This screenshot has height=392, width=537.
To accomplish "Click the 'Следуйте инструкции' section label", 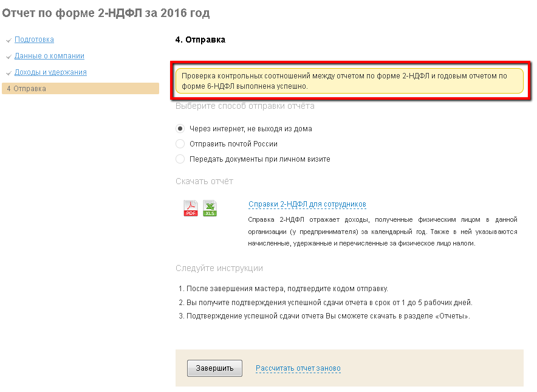I will click(219, 268).
